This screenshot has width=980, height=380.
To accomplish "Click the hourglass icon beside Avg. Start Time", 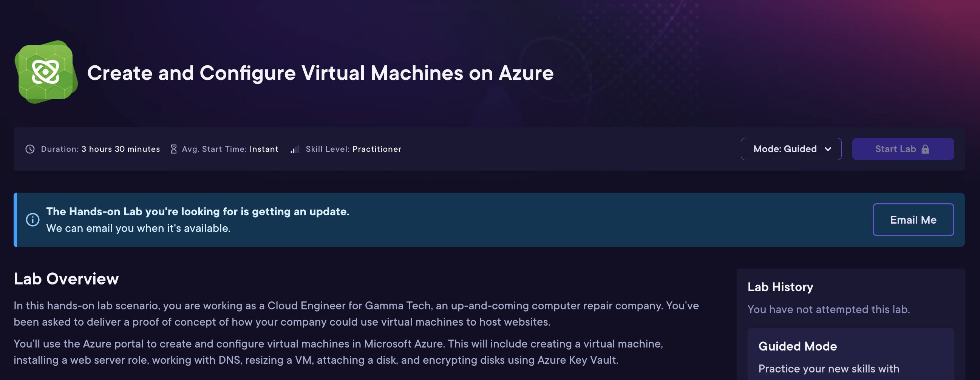I will click(x=174, y=149).
